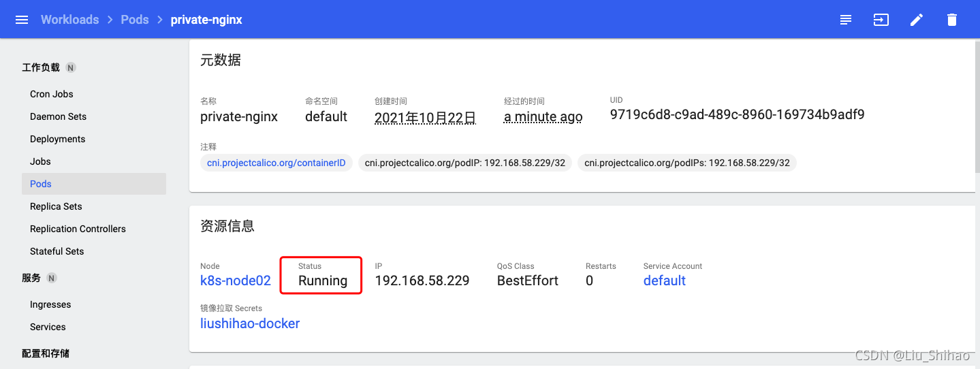The image size is (980, 369).
Task: Open Stateful Sets in sidebar
Action: coord(57,251)
